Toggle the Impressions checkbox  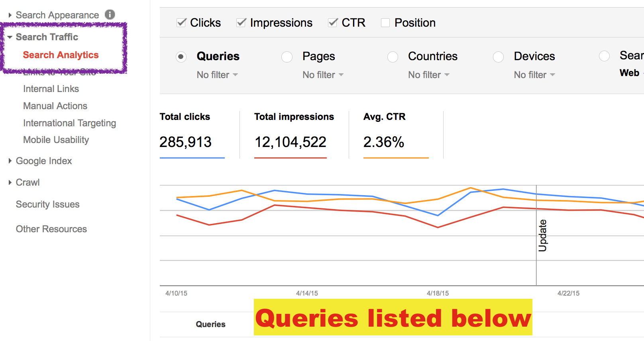click(x=241, y=23)
